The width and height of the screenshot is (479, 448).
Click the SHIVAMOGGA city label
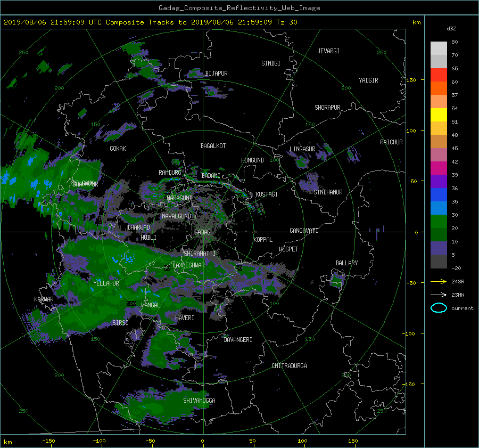pos(199,400)
